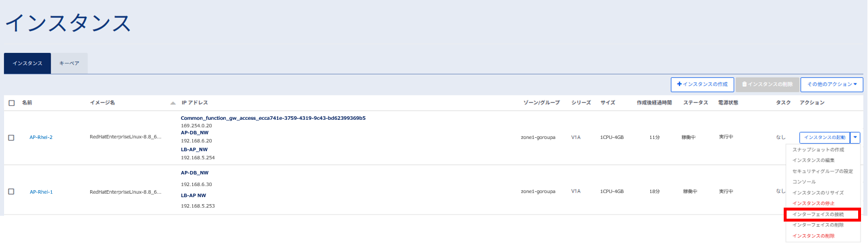Toggle the select-all checkbox in the header
The height and width of the screenshot is (246, 868).
(12, 103)
